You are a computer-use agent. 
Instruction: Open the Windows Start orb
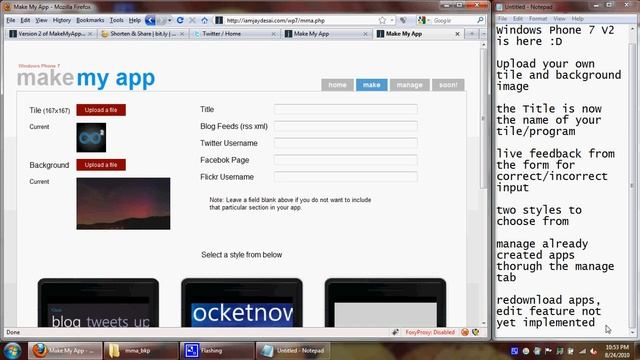[13, 351]
